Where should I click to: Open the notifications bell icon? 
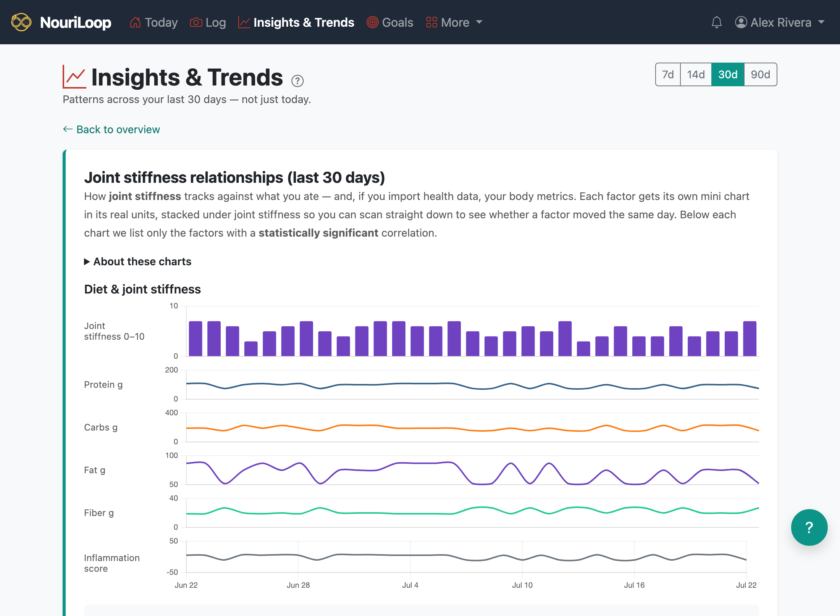tap(717, 22)
